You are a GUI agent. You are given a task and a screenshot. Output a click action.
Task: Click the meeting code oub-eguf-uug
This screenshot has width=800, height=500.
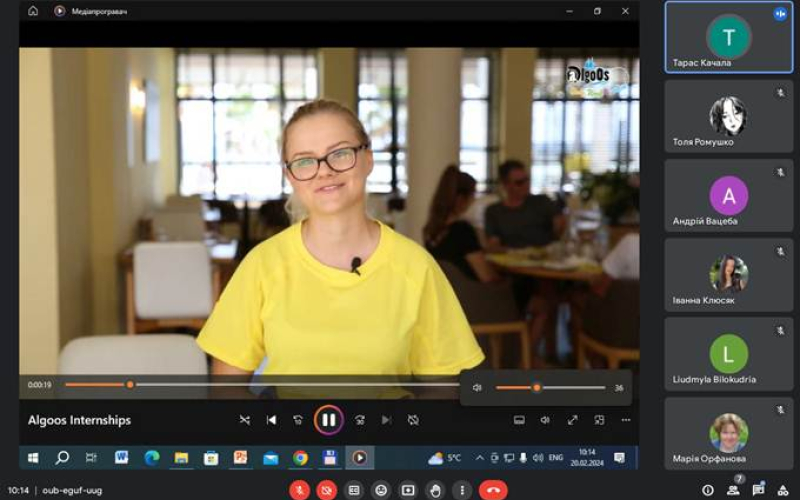click(72, 490)
